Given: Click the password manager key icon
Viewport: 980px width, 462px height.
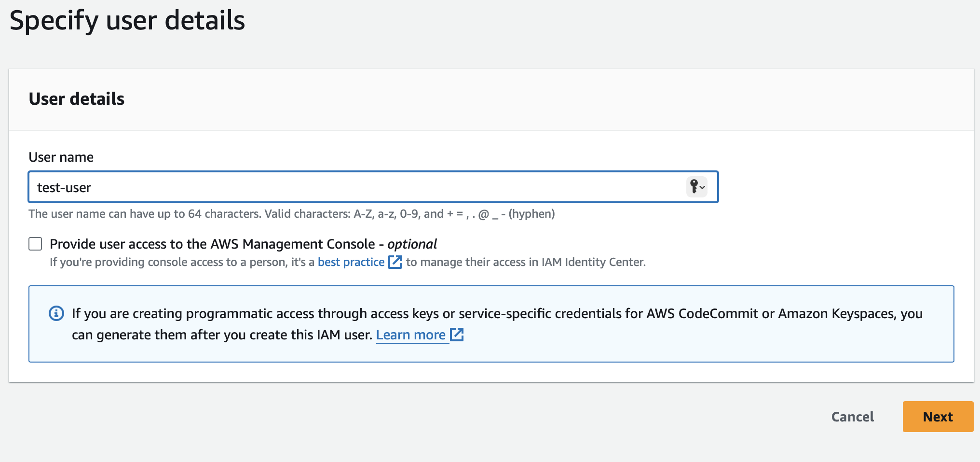Looking at the screenshot, I should pyautogui.click(x=694, y=186).
